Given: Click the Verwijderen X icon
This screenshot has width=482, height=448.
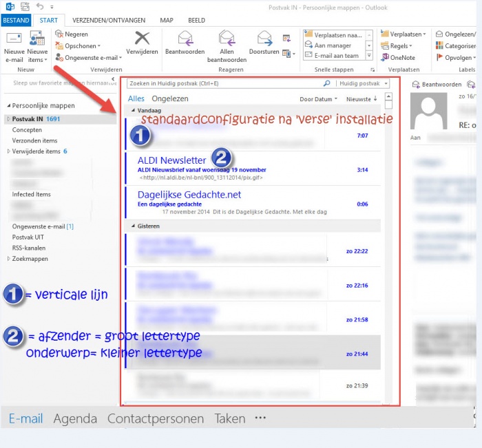Looking at the screenshot, I should [142, 39].
